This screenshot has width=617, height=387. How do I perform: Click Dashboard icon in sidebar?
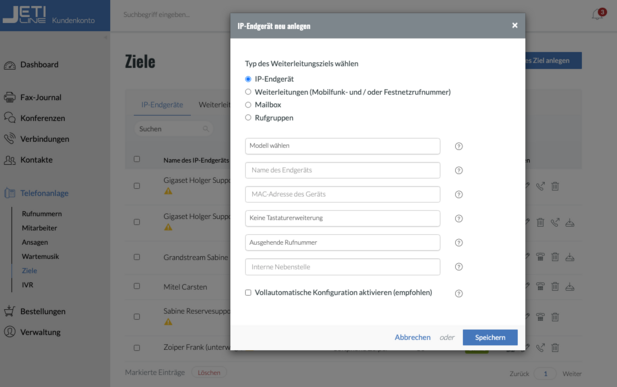point(10,65)
